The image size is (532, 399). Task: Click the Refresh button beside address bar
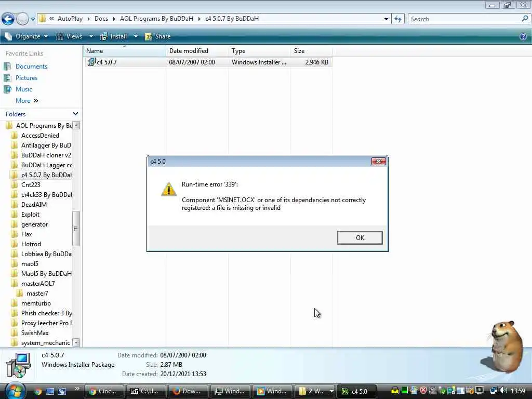(x=397, y=19)
